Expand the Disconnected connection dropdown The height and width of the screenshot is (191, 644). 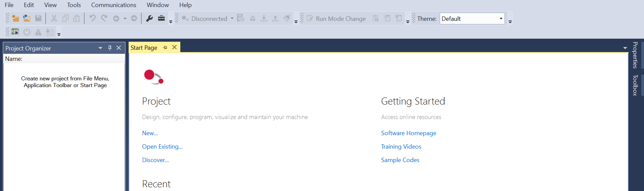(x=232, y=19)
